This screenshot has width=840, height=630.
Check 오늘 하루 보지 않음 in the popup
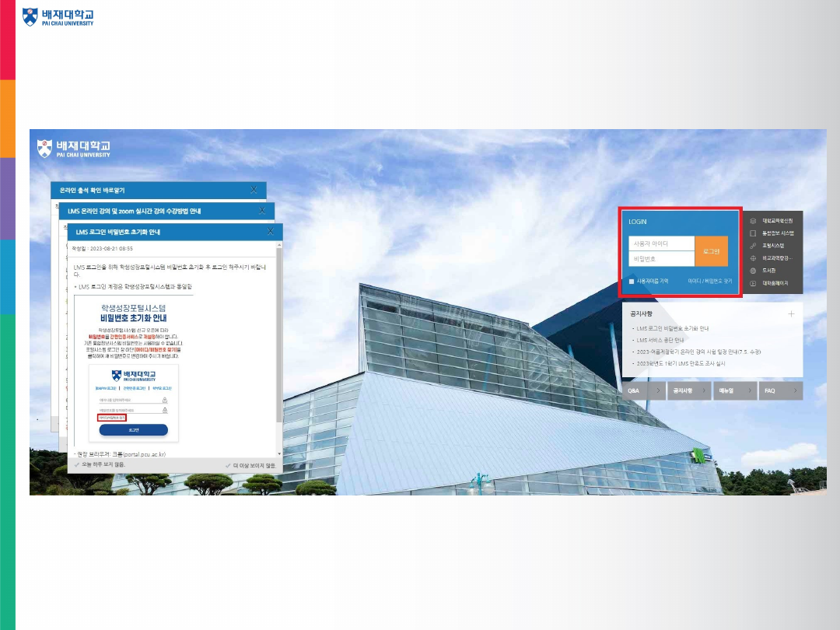pyautogui.click(x=76, y=464)
